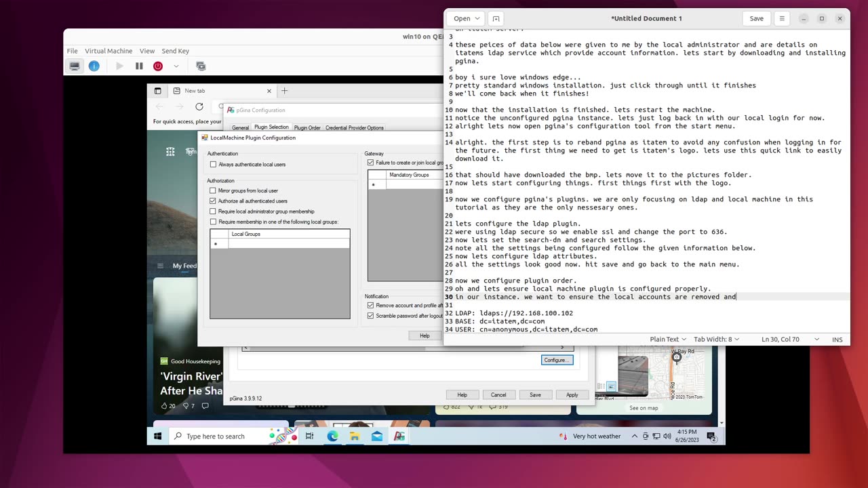Viewport: 868px width, 488px height.
Task: Open the File menu in virt-manager
Action: 72,51
